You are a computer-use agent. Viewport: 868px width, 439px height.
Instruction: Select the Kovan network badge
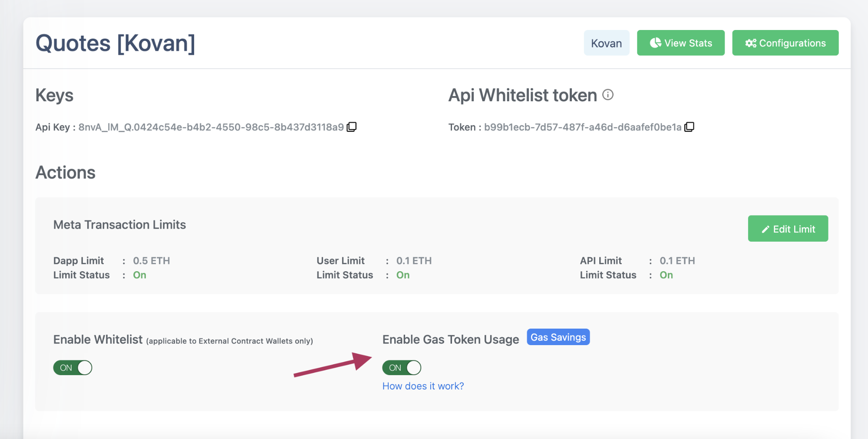point(606,43)
